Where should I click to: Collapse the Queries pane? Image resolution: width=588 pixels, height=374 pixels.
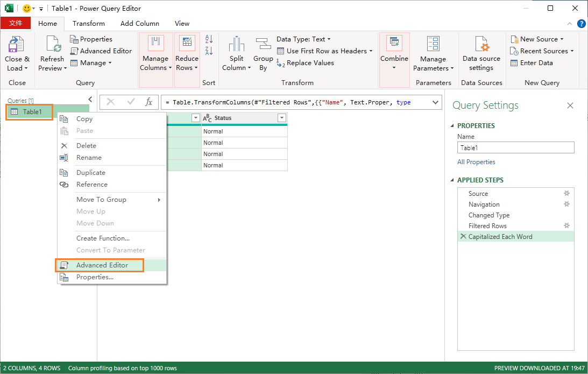click(90, 99)
